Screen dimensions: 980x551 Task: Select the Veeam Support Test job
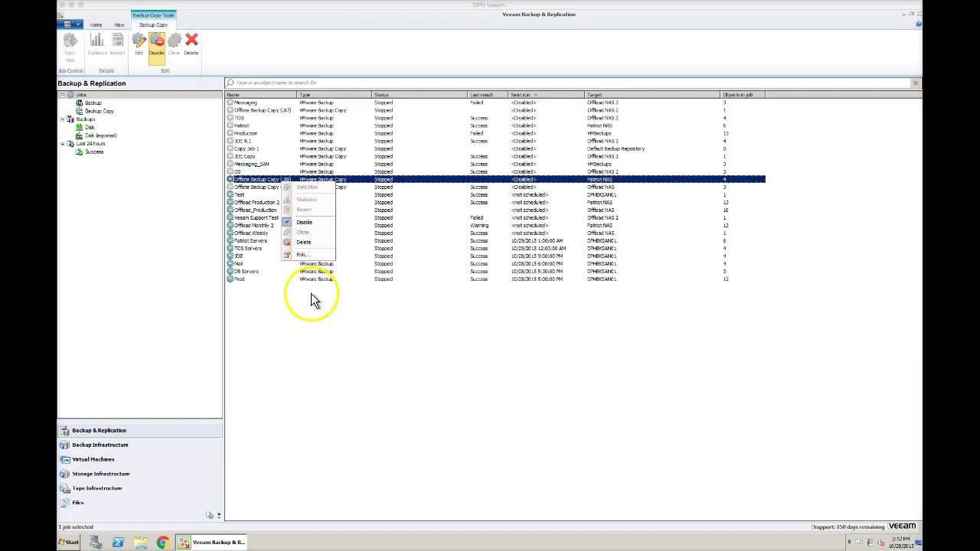coord(495,217)
